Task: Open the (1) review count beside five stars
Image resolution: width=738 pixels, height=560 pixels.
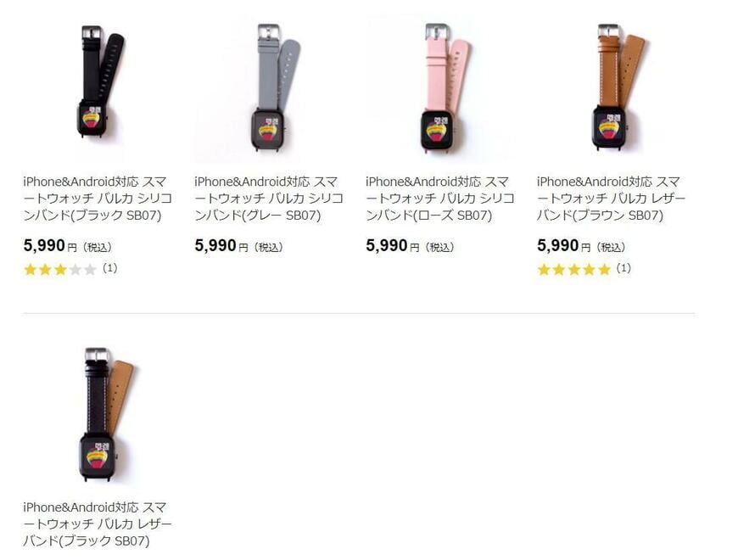Action: click(623, 269)
